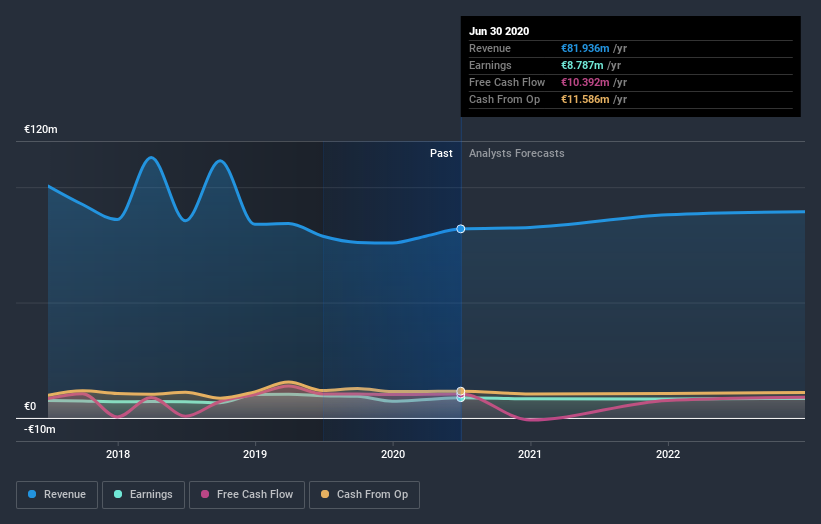Click the Revenue row label in tooltip
Image resolution: width=821 pixels, height=524 pixels.
[490, 48]
